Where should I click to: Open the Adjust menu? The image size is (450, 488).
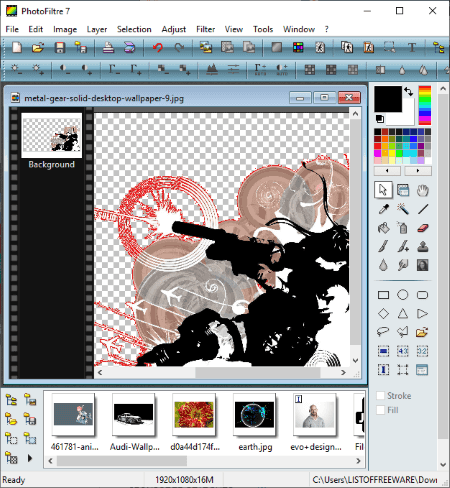174,29
